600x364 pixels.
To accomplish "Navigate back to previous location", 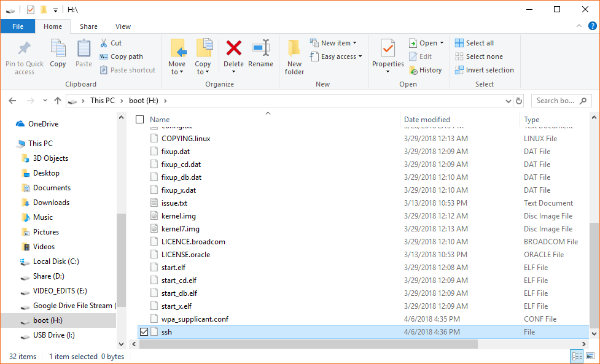I will pyautogui.click(x=13, y=101).
